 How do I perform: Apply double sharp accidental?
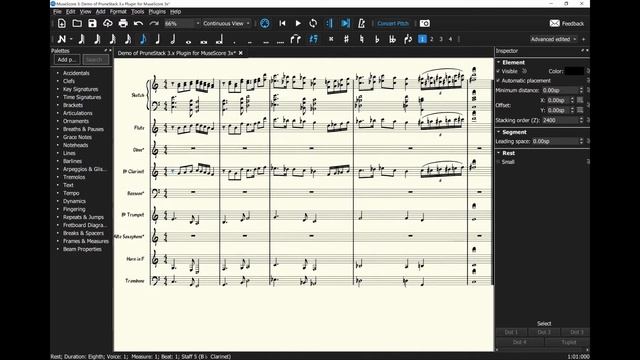tap(331, 39)
